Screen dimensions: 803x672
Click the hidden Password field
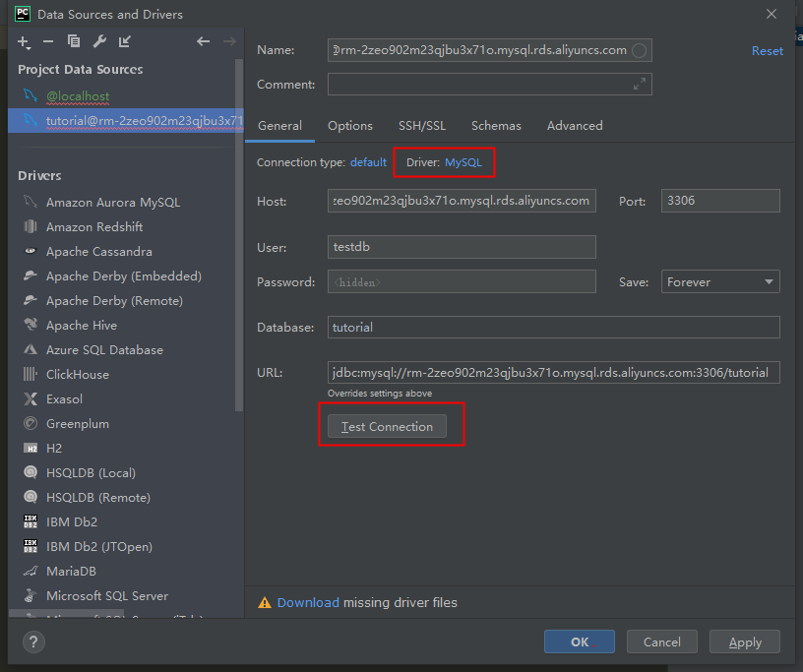(x=462, y=281)
